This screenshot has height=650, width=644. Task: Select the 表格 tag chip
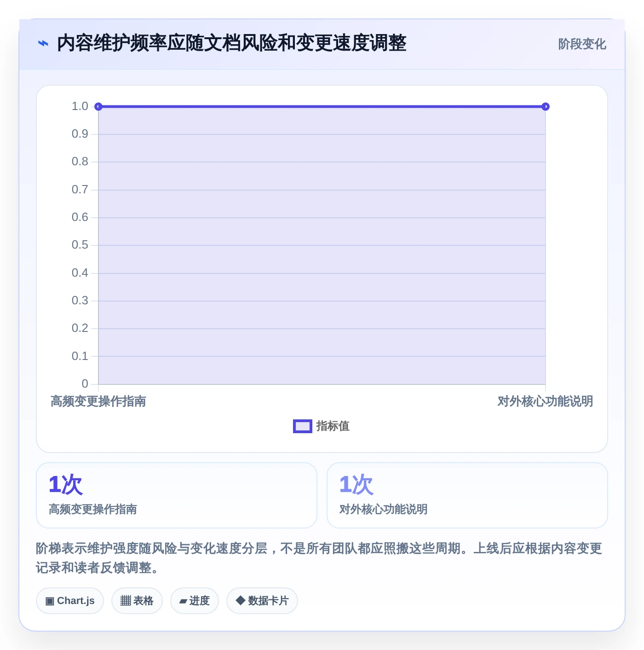tap(137, 601)
